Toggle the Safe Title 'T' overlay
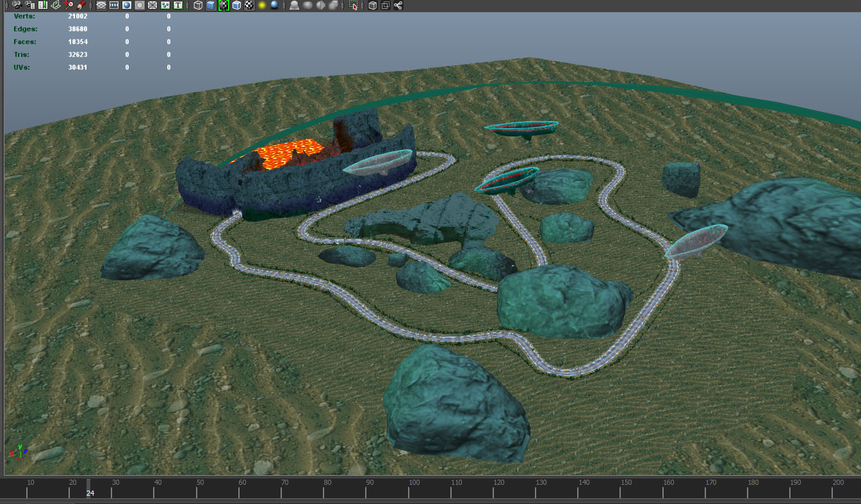 (178, 5)
